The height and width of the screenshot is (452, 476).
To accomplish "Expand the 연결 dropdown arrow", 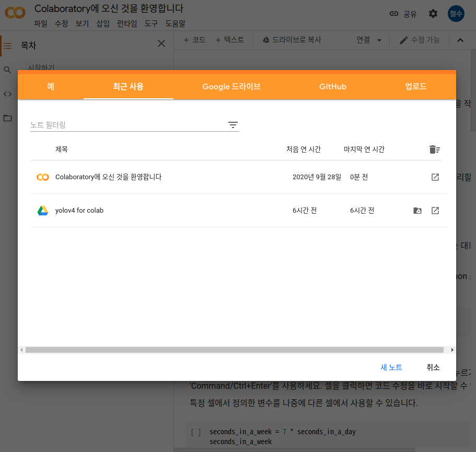I will click(379, 40).
